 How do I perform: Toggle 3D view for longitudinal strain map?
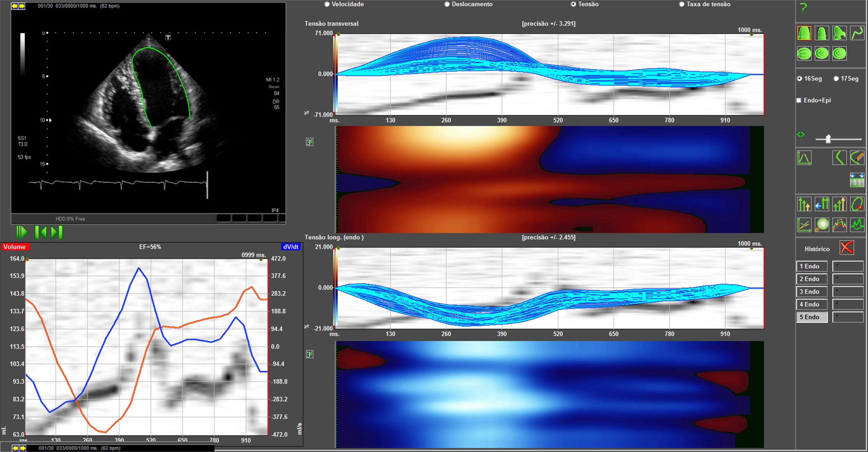tap(309, 354)
